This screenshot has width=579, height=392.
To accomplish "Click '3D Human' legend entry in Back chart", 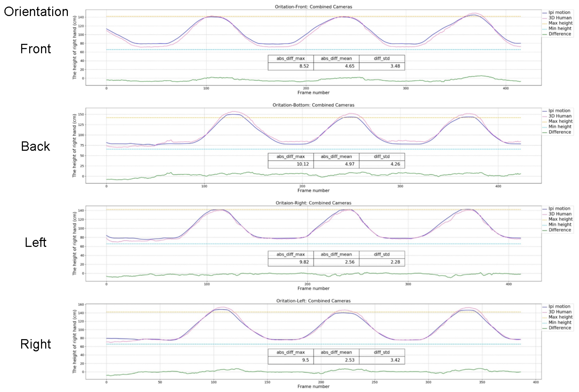I will pos(560,116).
